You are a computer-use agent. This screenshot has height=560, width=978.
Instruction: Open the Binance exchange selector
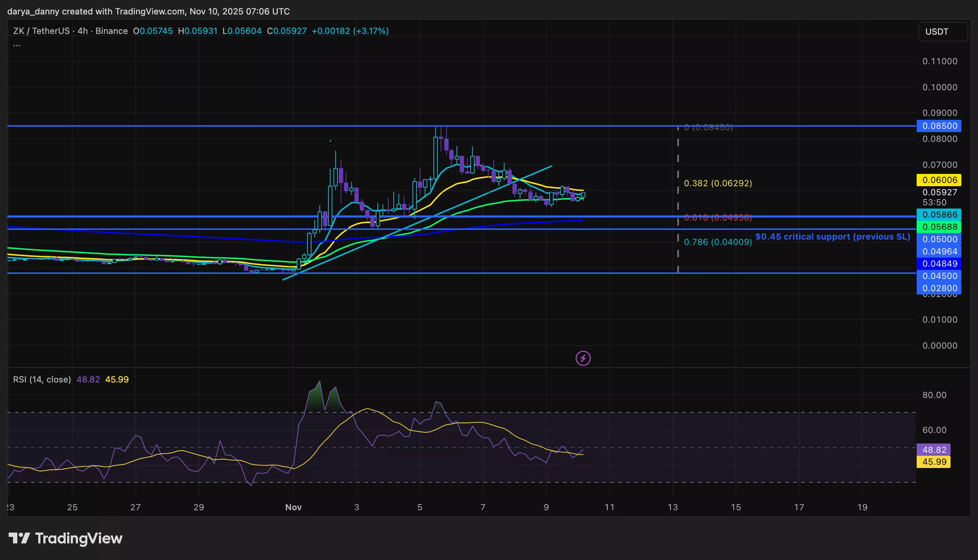pos(111,31)
